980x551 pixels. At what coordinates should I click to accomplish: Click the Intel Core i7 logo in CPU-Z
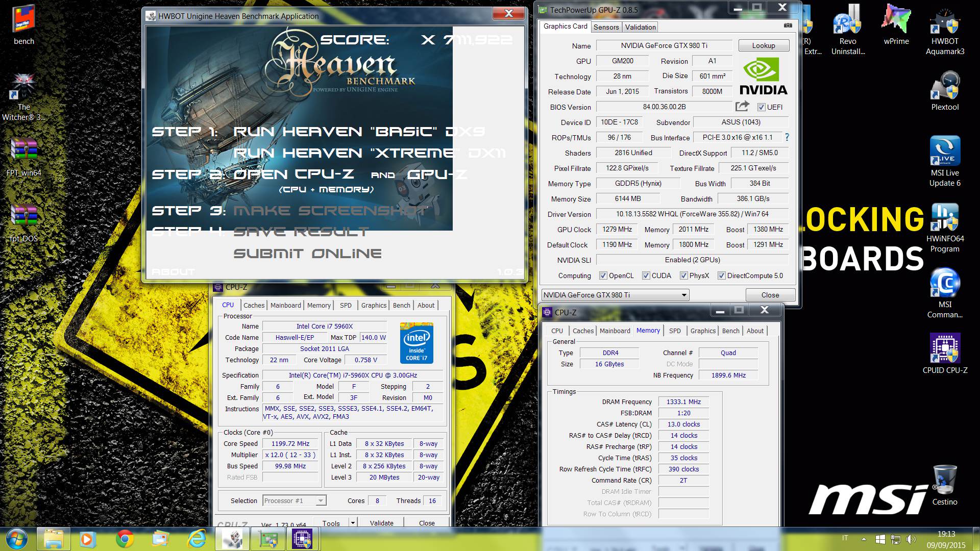pyautogui.click(x=416, y=343)
